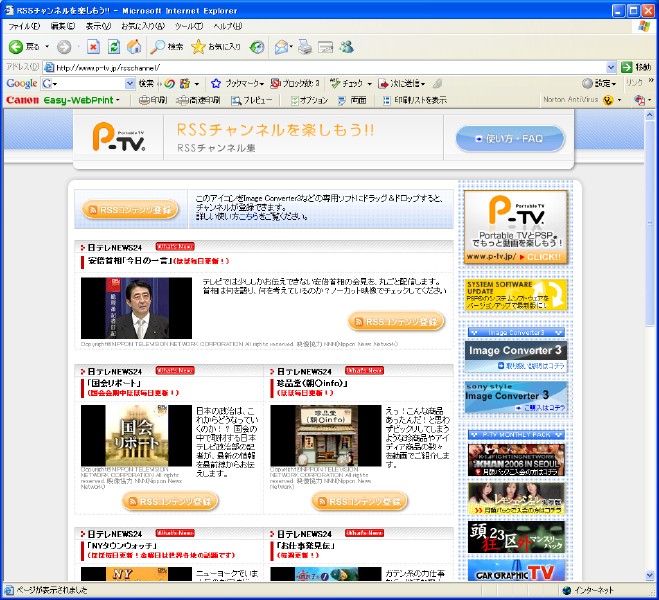
Task: Expand the address bar dropdown arrow
Action: (x=613, y=67)
